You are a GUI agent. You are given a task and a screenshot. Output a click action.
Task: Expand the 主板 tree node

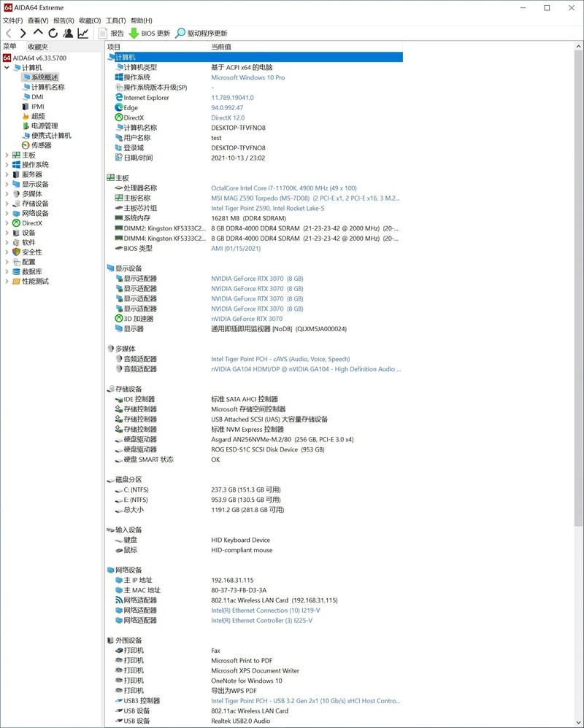coord(7,155)
